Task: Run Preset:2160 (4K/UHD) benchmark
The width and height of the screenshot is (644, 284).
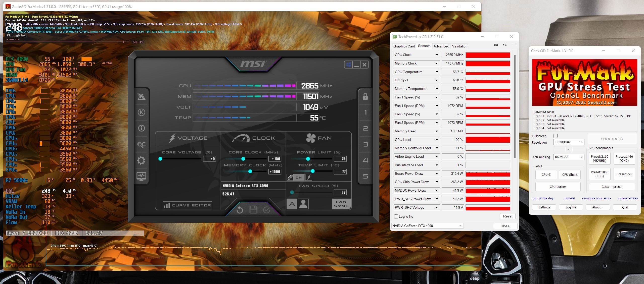Action: tap(600, 158)
